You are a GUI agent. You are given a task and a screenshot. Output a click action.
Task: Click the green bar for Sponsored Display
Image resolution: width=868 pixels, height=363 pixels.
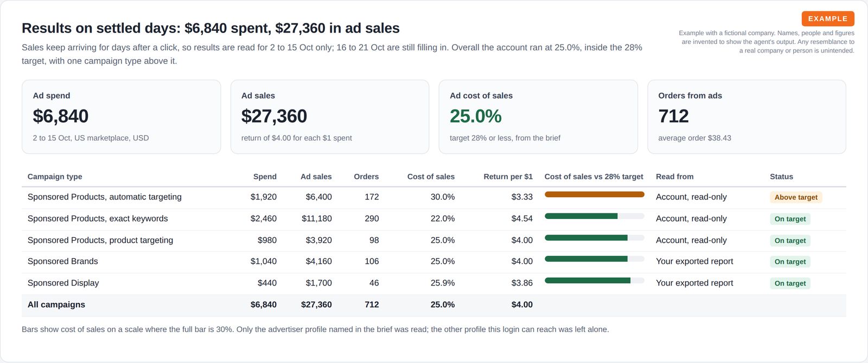588,281
